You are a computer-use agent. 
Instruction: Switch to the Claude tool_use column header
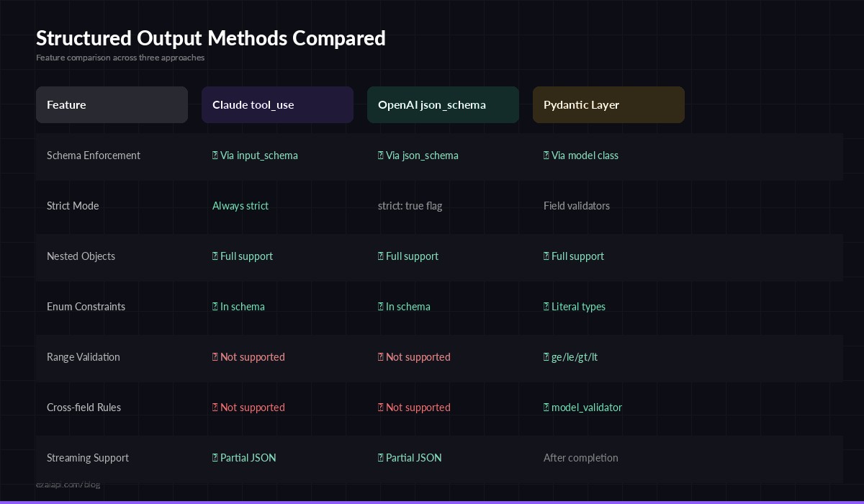point(277,104)
